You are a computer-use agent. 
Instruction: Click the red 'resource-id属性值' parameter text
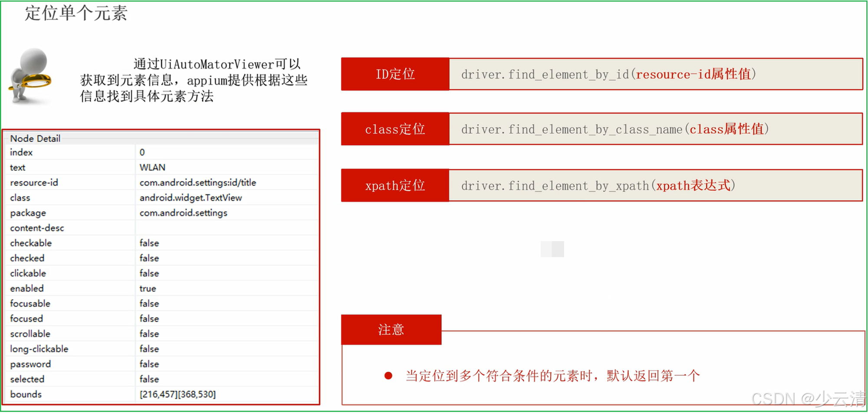click(694, 74)
